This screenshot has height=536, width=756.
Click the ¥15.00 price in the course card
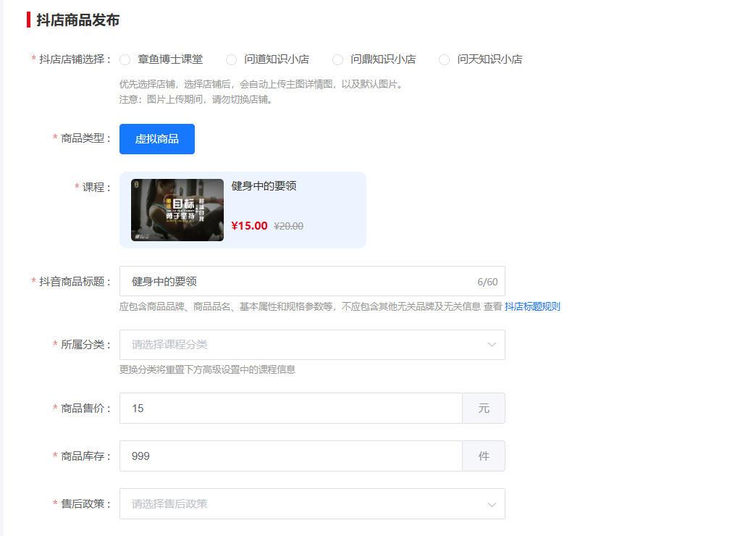coord(249,226)
